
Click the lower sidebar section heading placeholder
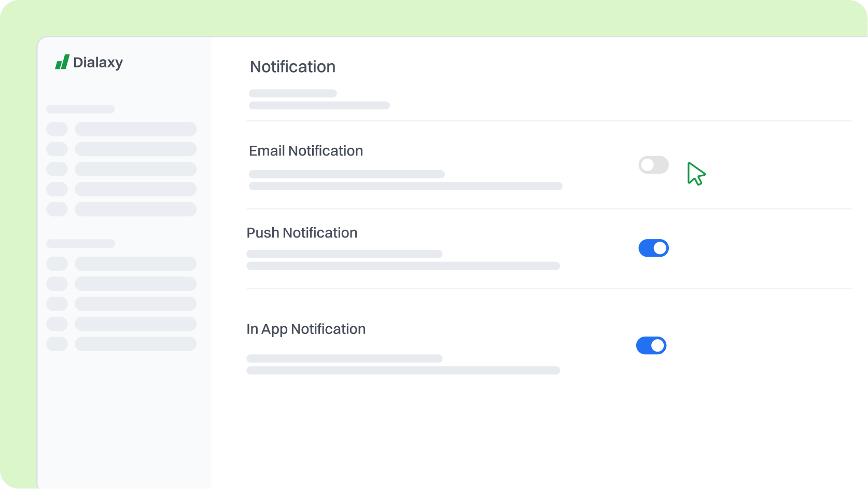pyautogui.click(x=80, y=243)
